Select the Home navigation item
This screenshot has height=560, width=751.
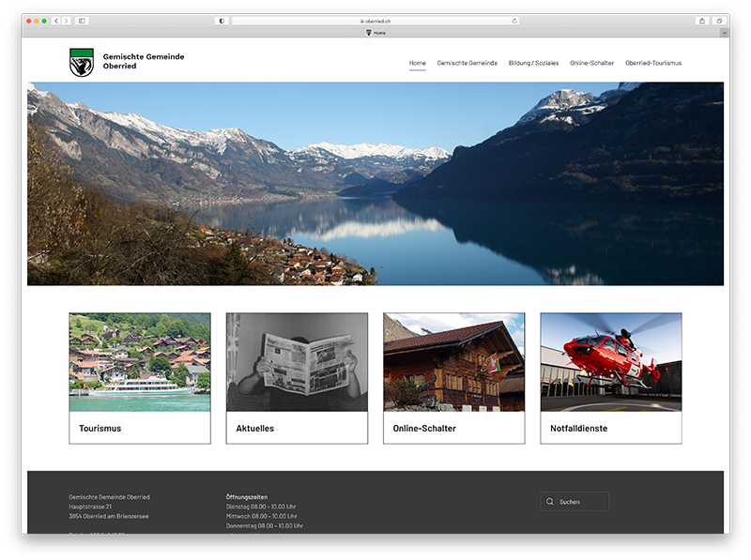pos(417,63)
